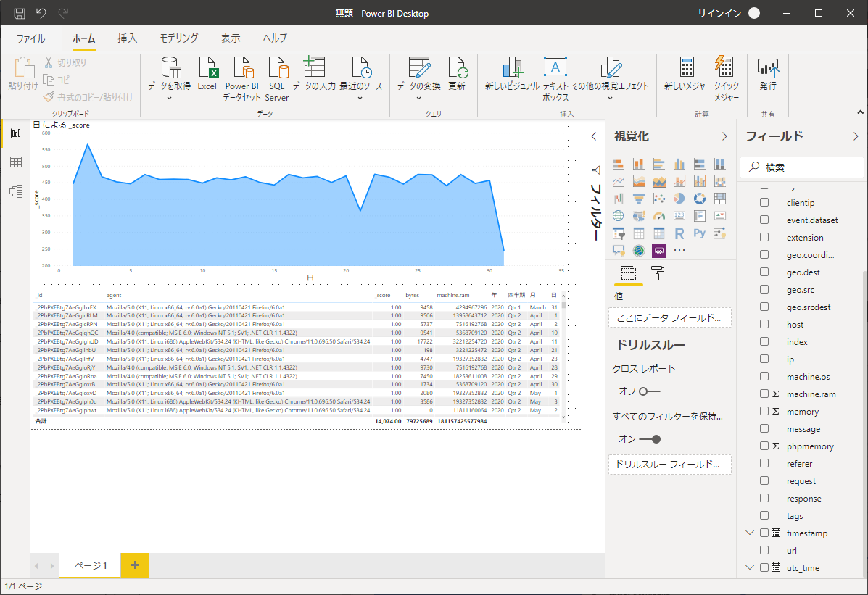This screenshot has height=595, width=868.
Task: Click 新しいメジャー button
Action: click(687, 74)
